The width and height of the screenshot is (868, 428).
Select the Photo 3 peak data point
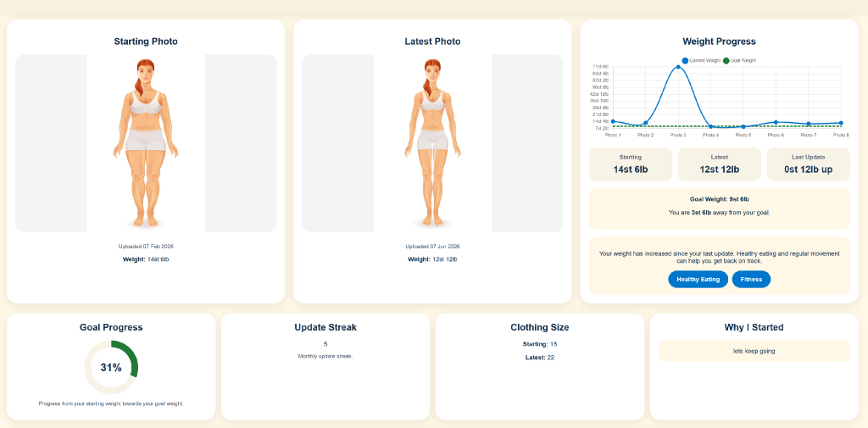click(678, 67)
